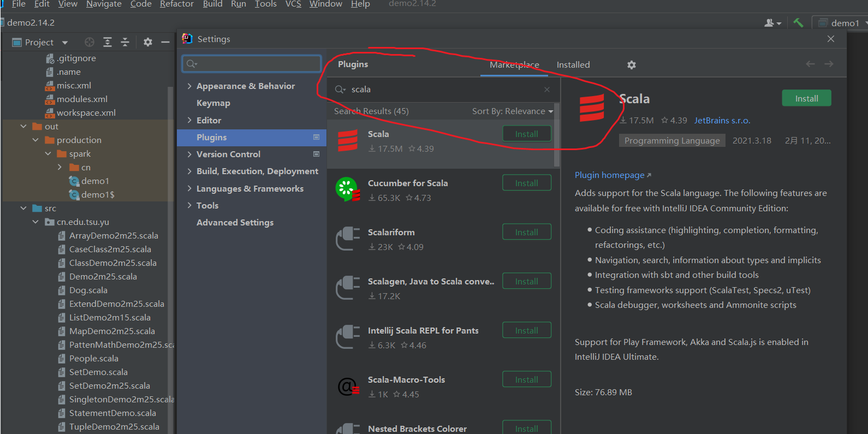Click the large Scala logo in details
Viewport: 868px width, 434px height.
pyautogui.click(x=592, y=108)
